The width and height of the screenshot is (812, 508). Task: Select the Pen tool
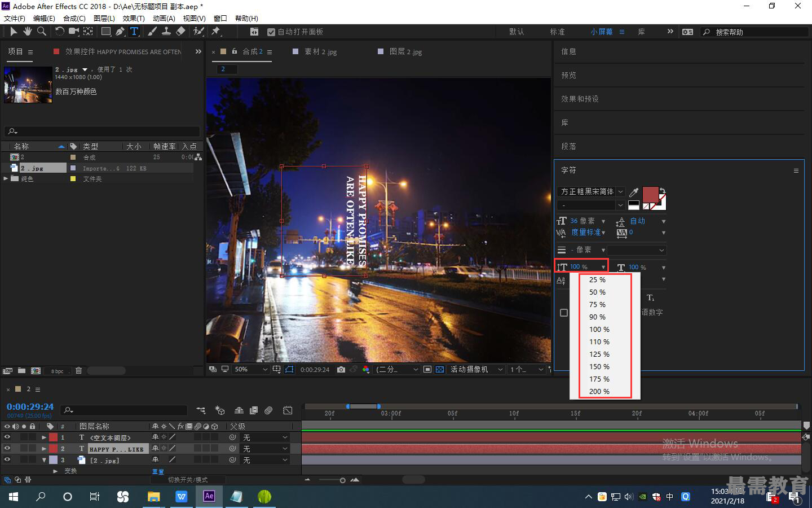tap(120, 32)
